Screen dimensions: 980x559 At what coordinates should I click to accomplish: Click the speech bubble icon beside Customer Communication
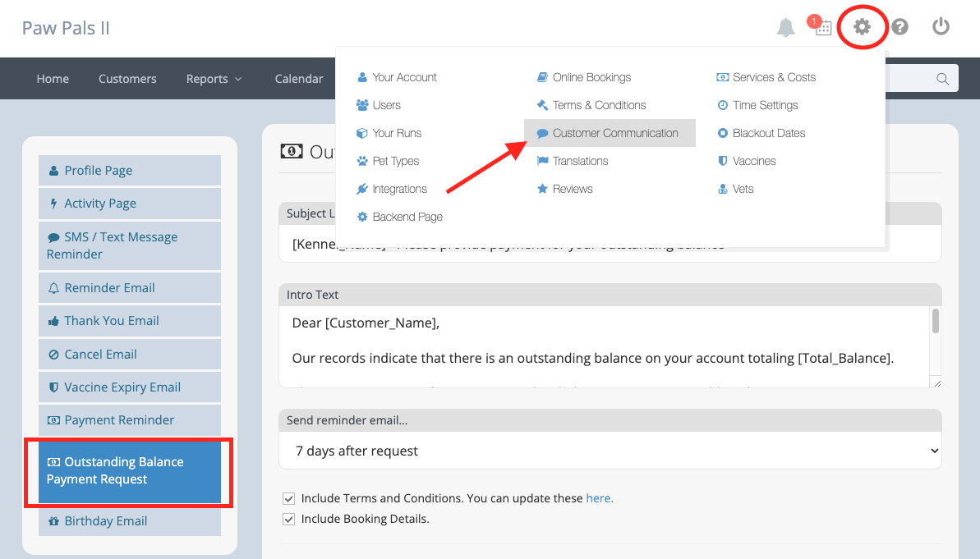tap(542, 133)
